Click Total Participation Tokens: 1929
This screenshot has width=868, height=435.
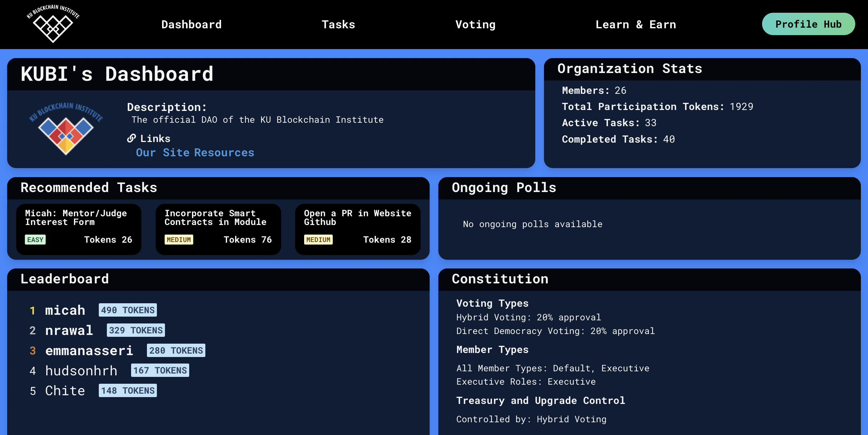pyautogui.click(x=657, y=107)
